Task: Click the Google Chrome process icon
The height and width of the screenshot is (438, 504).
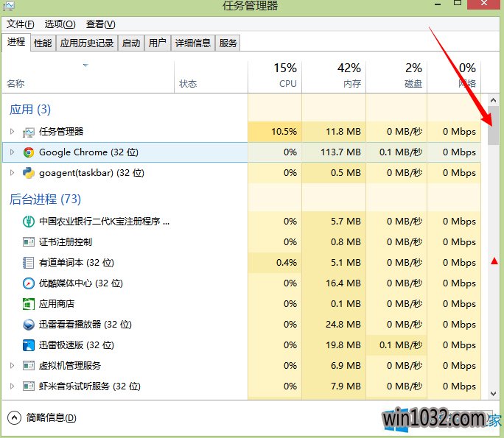Action: [29, 152]
